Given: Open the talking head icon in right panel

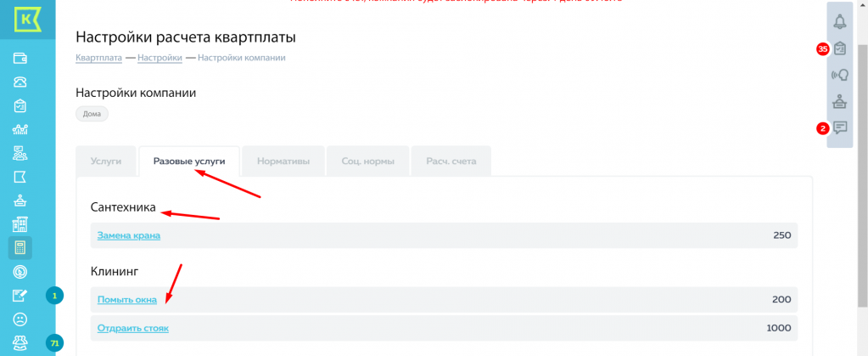Looking at the screenshot, I should coord(840,75).
